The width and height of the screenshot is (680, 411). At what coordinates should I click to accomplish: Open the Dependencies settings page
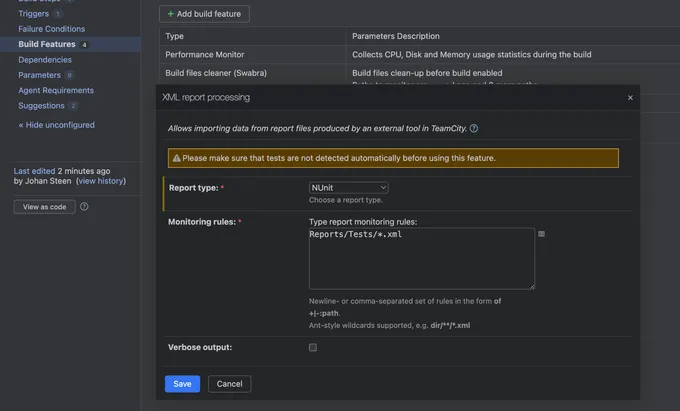45,60
